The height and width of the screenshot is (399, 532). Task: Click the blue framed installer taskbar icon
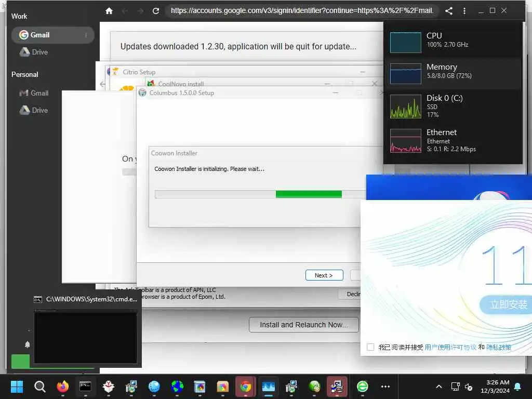coord(199,387)
